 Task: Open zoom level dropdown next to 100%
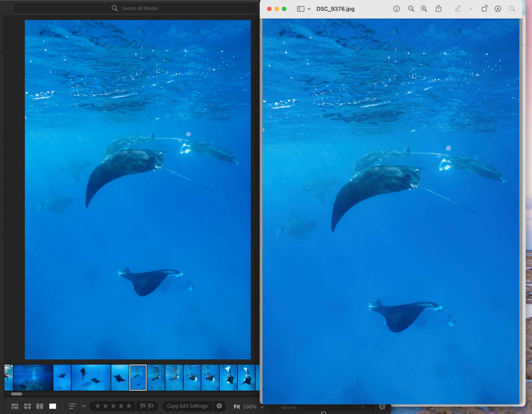click(x=262, y=407)
